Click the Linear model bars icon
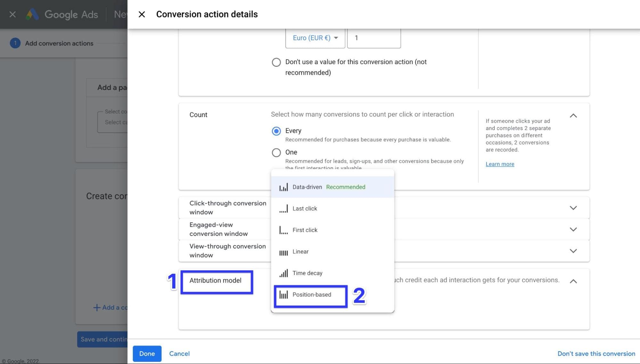Screen dimensions: 640x364 point(283,253)
